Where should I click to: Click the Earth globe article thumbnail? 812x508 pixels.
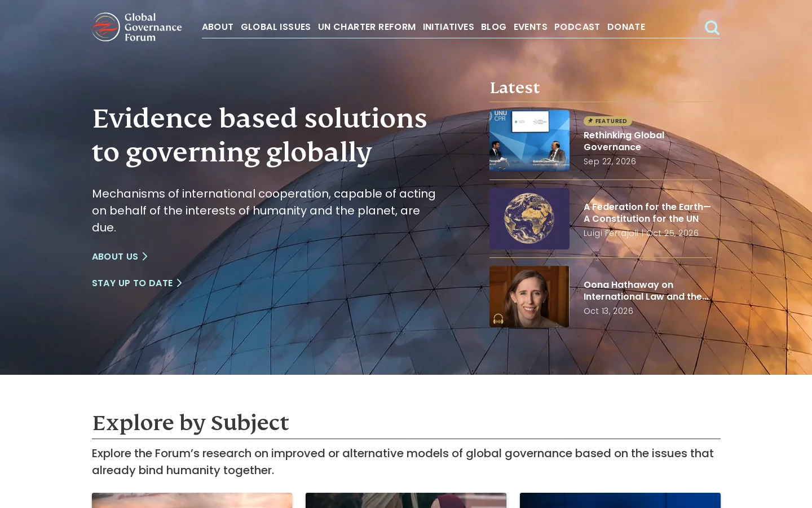coord(529,218)
